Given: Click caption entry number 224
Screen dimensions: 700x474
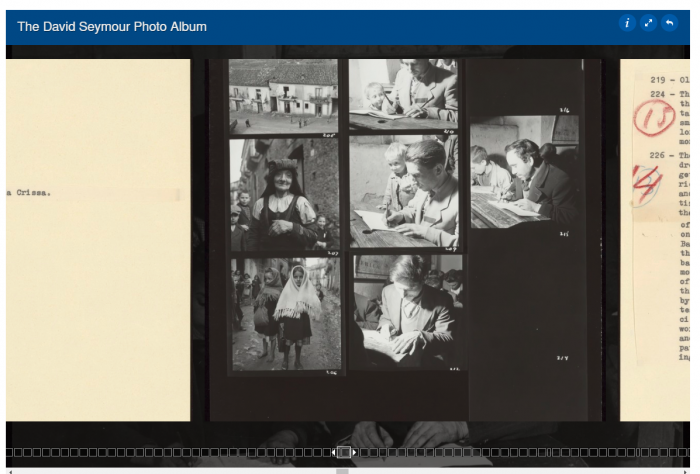Looking at the screenshot, I should pos(657,94).
